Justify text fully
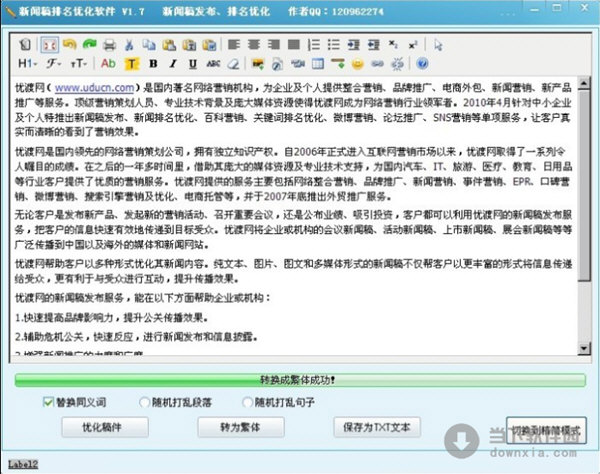600x474 pixels. pyautogui.click(x=293, y=45)
